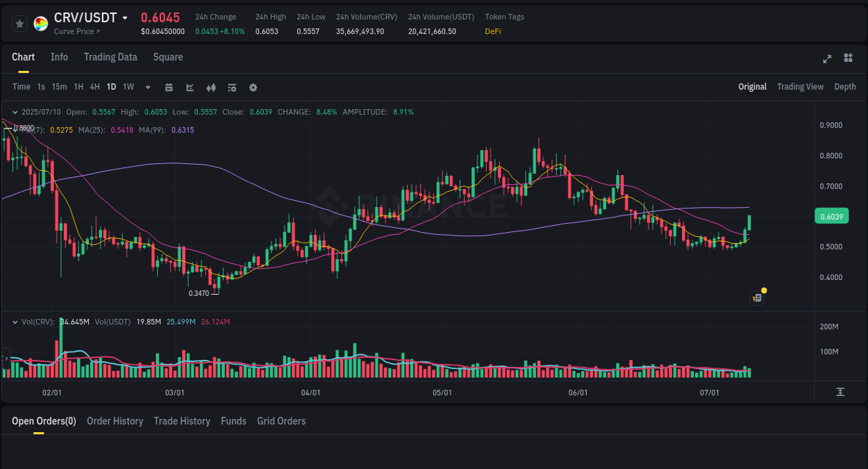Click the DeFi token tag

(x=492, y=31)
